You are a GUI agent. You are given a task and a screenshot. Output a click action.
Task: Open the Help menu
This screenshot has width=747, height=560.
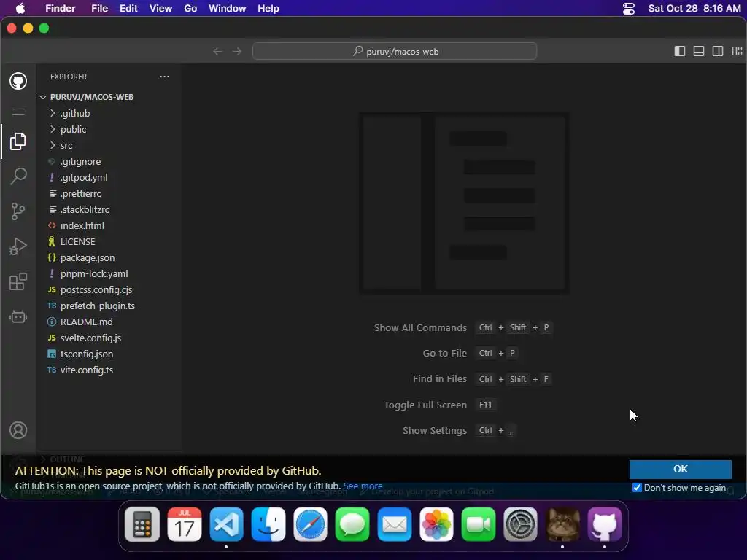(268, 8)
